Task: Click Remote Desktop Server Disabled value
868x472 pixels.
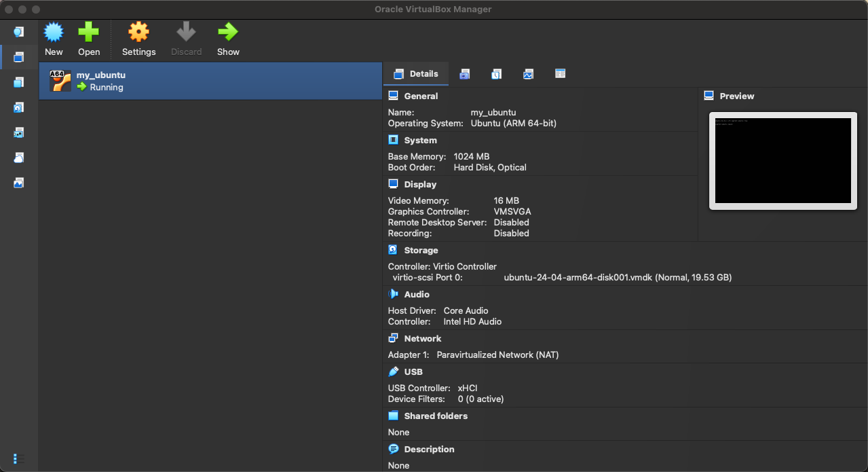Action: pyautogui.click(x=512, y=223)
